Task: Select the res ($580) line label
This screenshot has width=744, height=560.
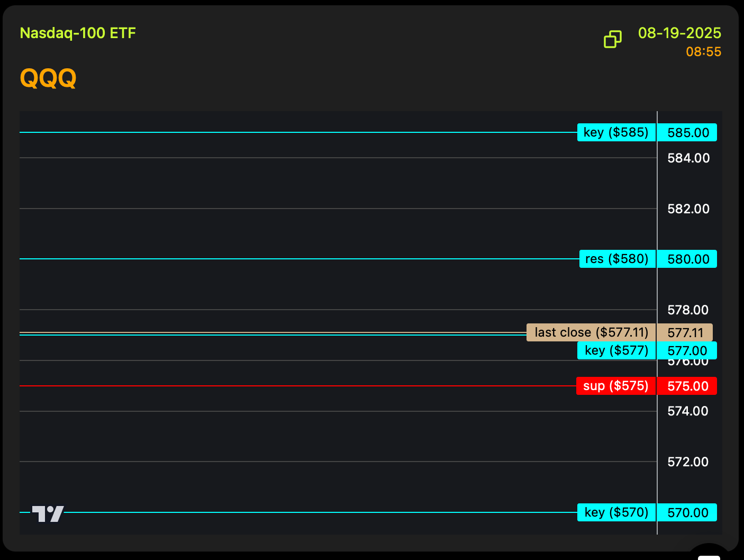Action: [618, 259]
